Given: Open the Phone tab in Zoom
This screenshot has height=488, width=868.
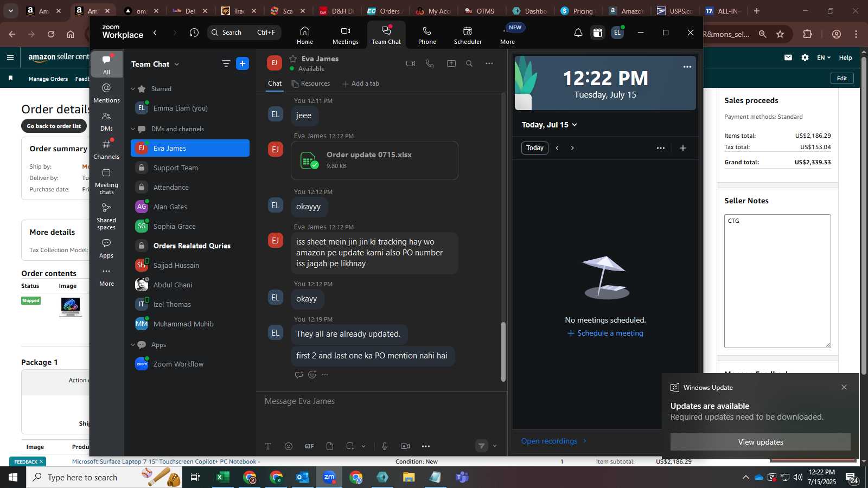Looking at the screenshot, I should coord(427,35).
